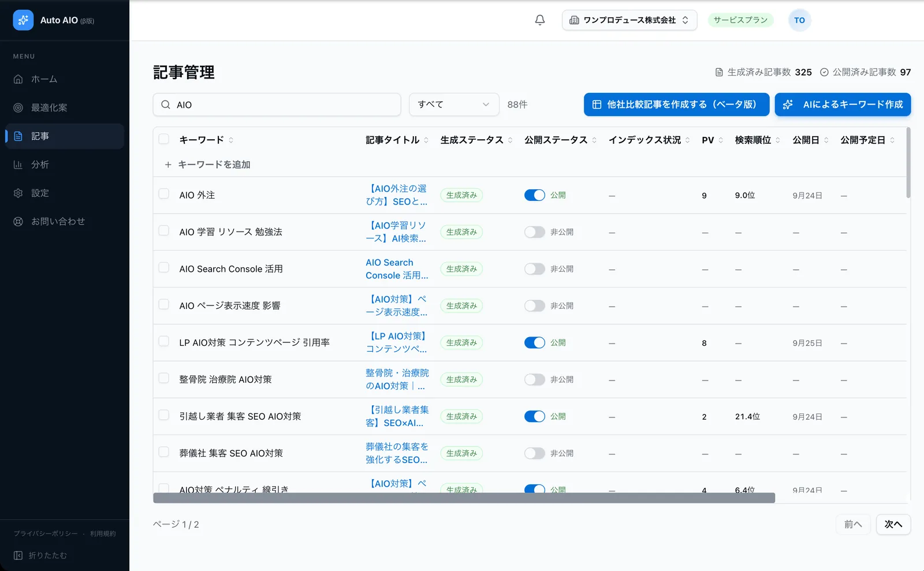The image size is (924, 571).
Task: Click the TO user avatar
Action: click(x=799, y=20)
